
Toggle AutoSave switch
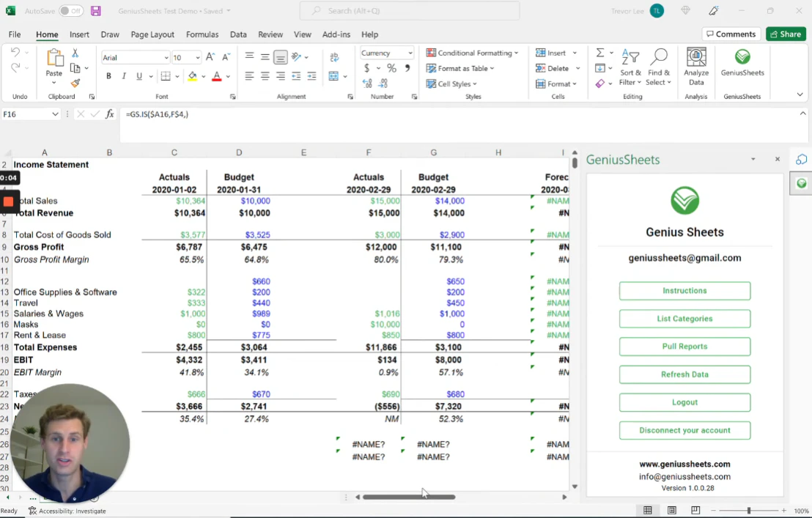[71, 11]
